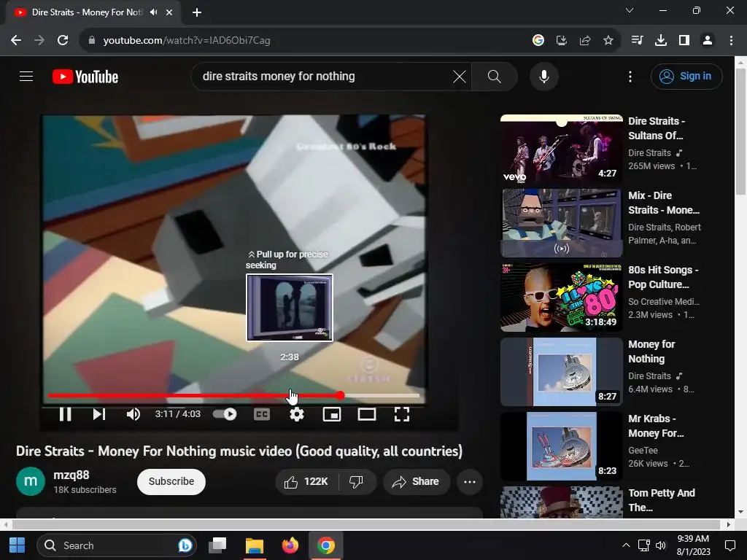Open Tom Petty And The video title
Screen dimensions: 747x560
point(661,500)
